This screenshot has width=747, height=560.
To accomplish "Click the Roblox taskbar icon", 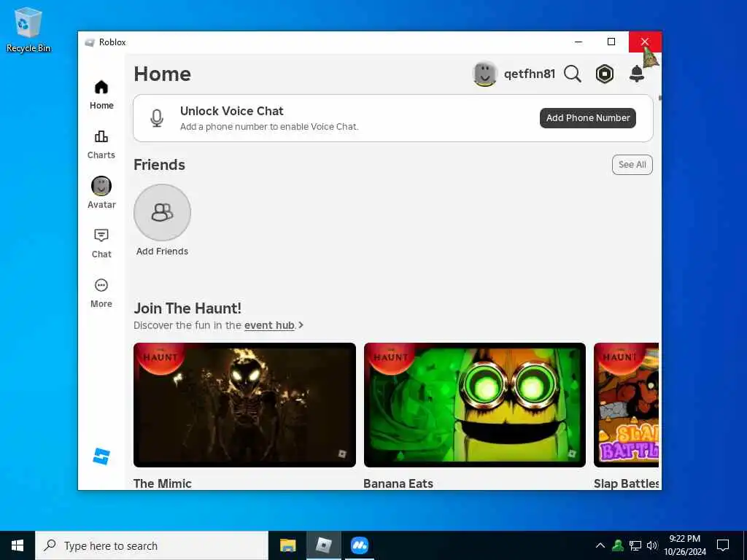I will (x=323, y=545).
